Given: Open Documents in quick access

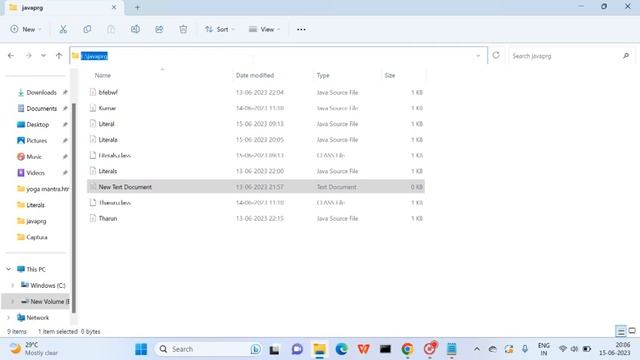Looking at the screenshot, I should click(x=41, y=109).
